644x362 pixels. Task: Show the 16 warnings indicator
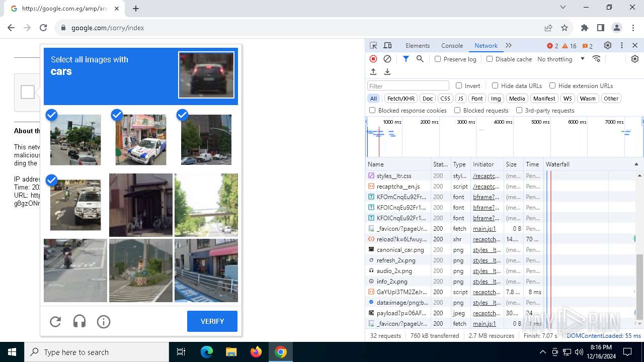[570, 46]
